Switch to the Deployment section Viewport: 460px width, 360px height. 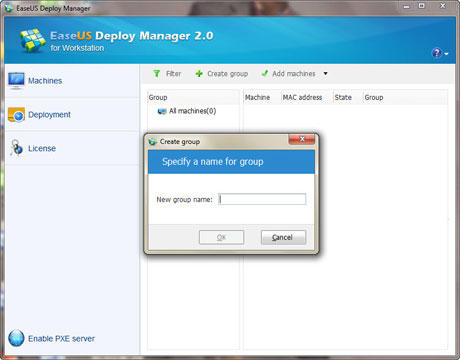click(49, 115)
